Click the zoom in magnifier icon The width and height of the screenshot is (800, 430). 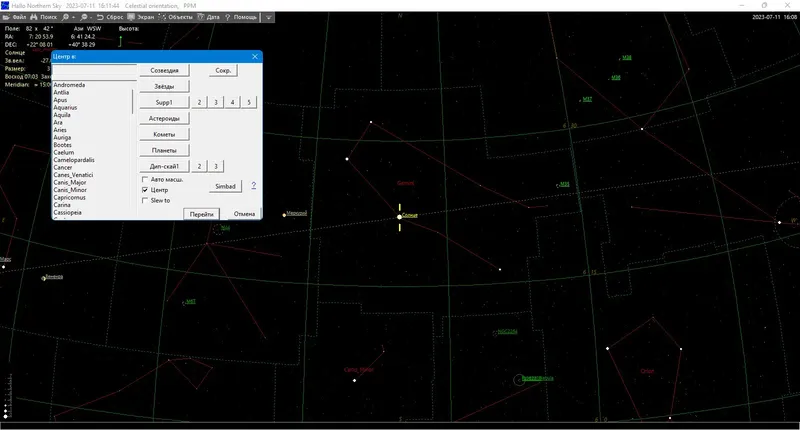coord(65,17)
